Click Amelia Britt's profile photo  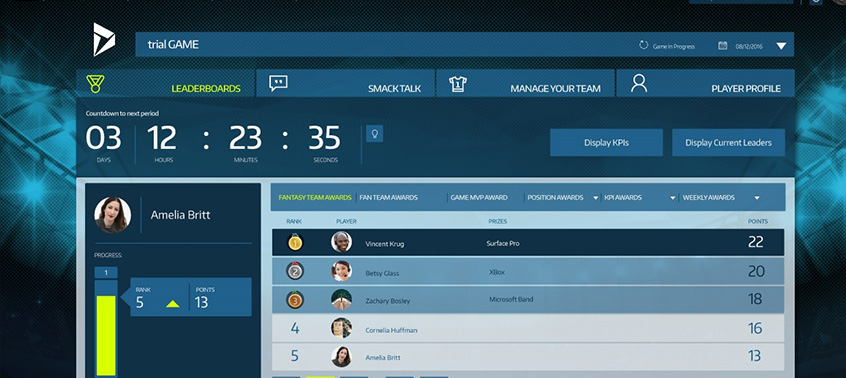click(112, 215)
